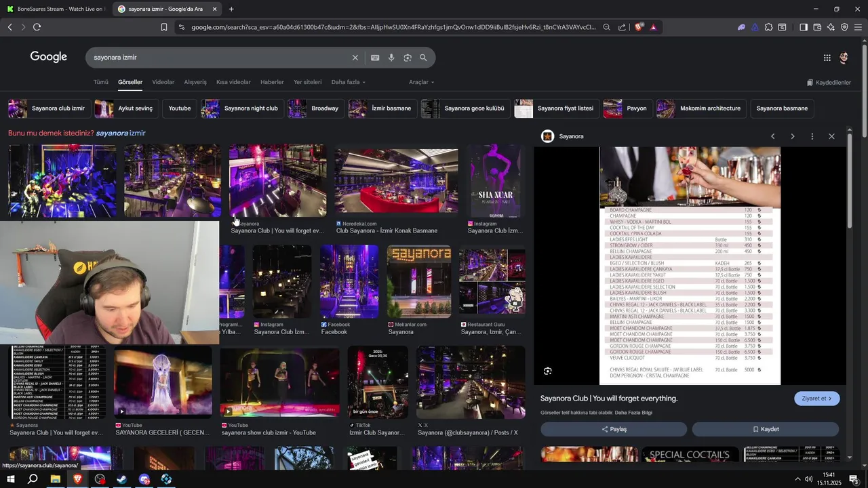Select the 'Aykut sevinç' filter chip
Image resolution: width=868 pixels, height=488 pixels.
click(x=125, y=108)
